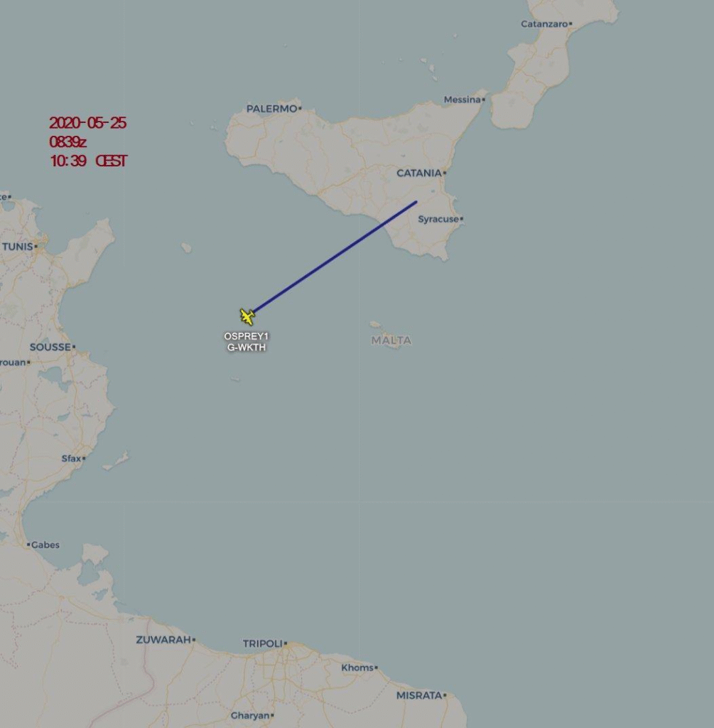Click the blue flight track line
This screenshot has width=714, height=728.
(x=335, y=257)
